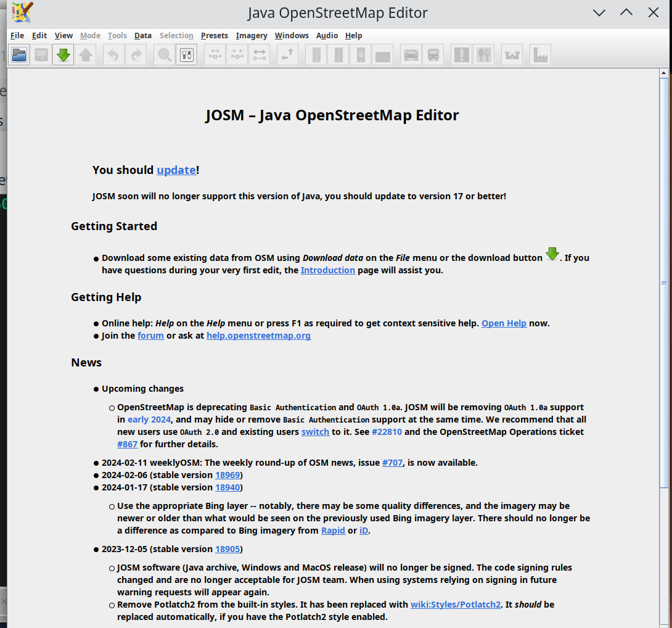Visit the forum link
The width and height of the screenshot is (672, 628).
pos(150,336)
